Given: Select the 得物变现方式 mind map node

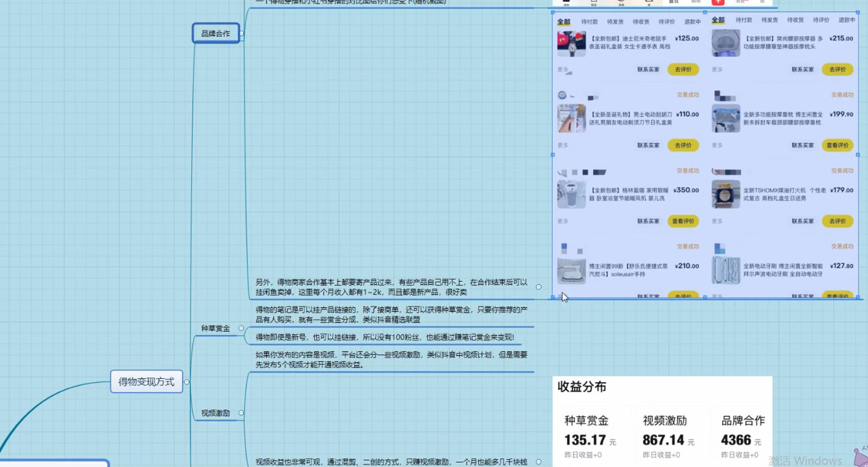Looking at the screenshot, I should coord(146,381).
